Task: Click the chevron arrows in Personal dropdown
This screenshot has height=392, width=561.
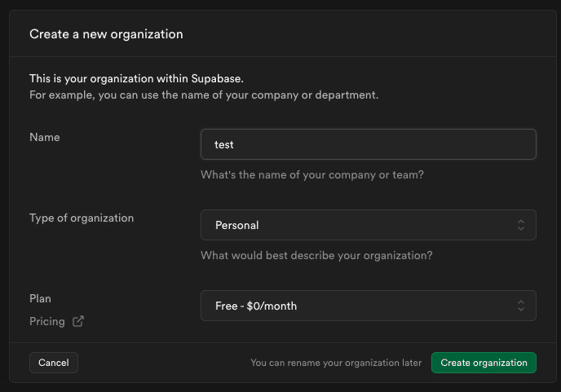Action: (x=521, y=225)
